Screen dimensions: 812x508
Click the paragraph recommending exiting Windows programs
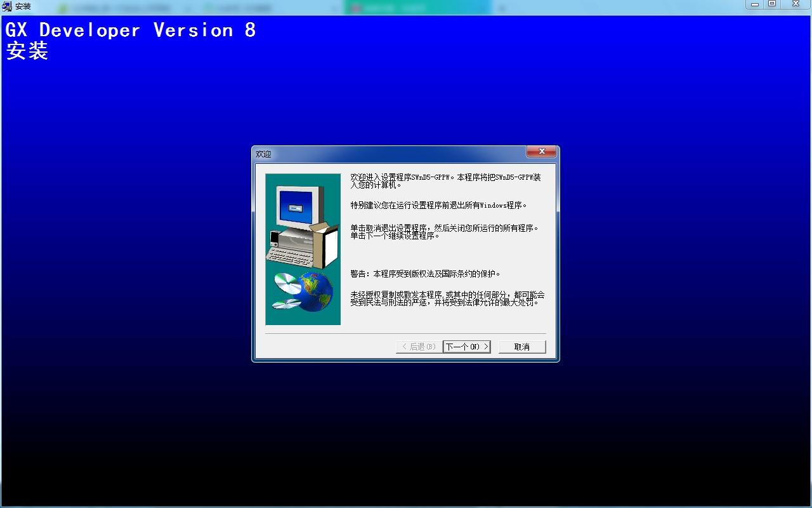(438, 205)
